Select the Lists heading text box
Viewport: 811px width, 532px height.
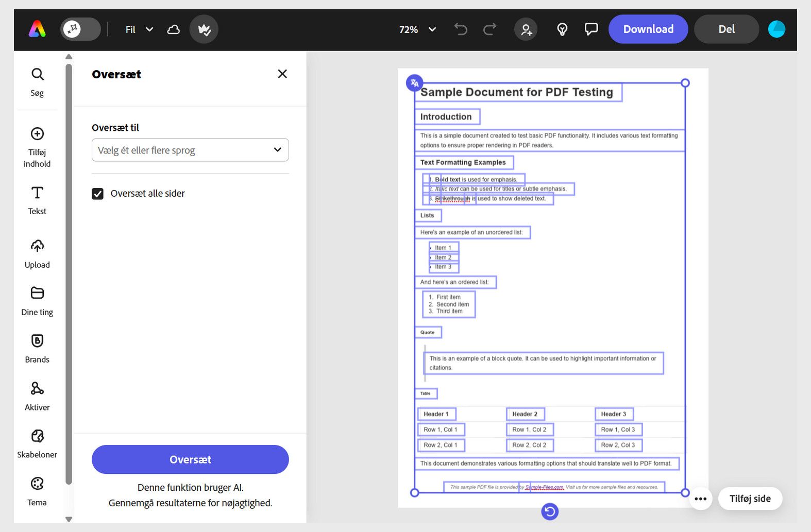click(428, 215)
